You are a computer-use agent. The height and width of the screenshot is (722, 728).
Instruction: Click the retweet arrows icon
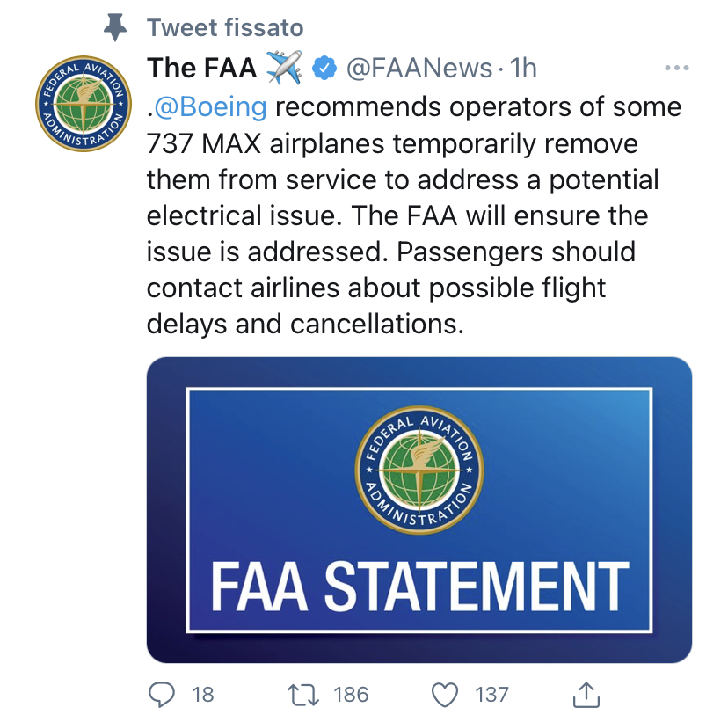pyautogui.click(x=303, y=695)
